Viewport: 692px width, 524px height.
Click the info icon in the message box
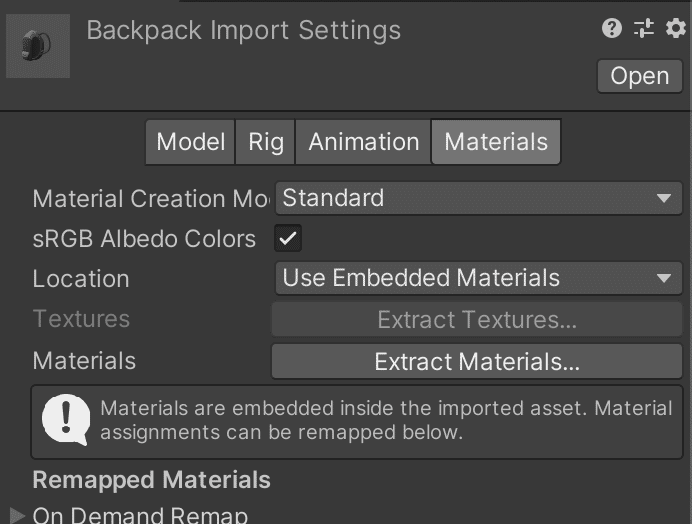(x=66, y=420)
